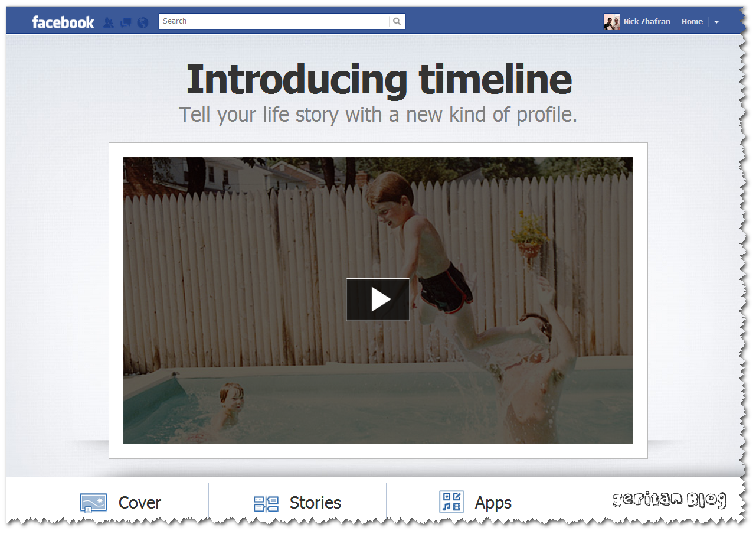The width and height of the screenshot is (756, 534).
Task: Focus the Search input field
Action: 274,22
